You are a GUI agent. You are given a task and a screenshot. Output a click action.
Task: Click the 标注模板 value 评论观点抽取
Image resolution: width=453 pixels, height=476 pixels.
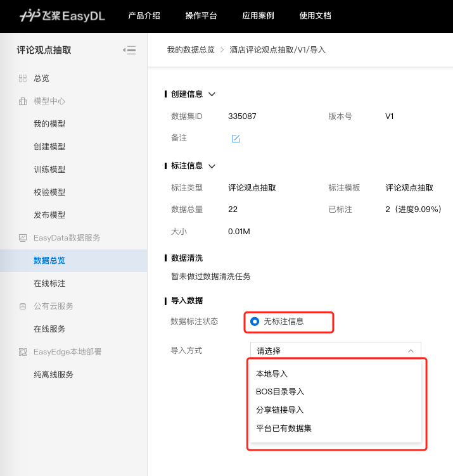(409, 188)
